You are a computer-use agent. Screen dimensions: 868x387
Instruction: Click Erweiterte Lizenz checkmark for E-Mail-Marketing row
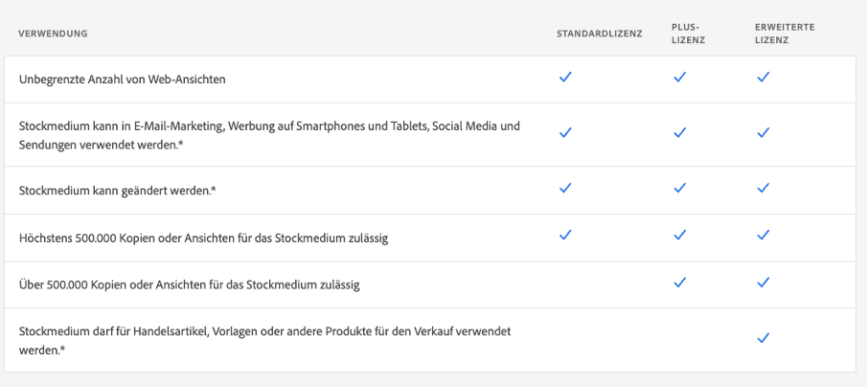tap(763, 133)
